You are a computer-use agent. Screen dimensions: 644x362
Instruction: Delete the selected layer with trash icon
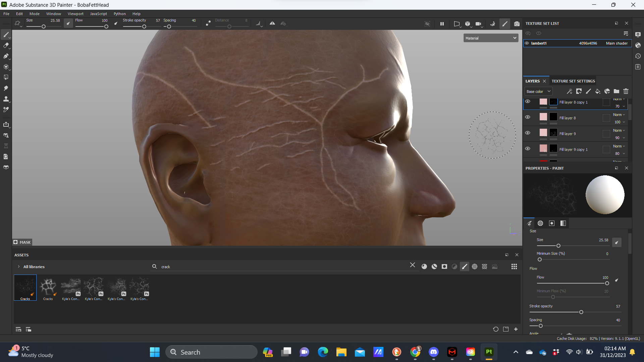[626, 91]
